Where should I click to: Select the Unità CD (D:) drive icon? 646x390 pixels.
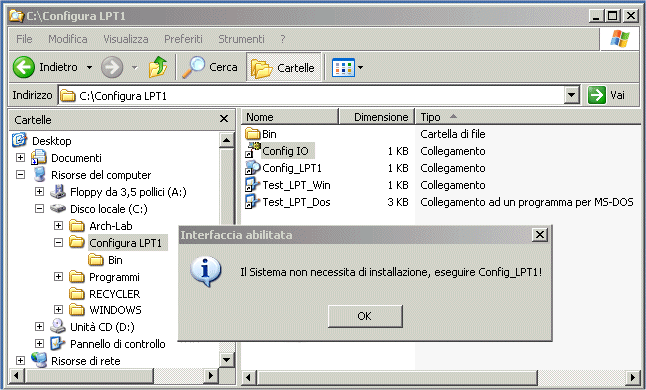pos(58,326)
